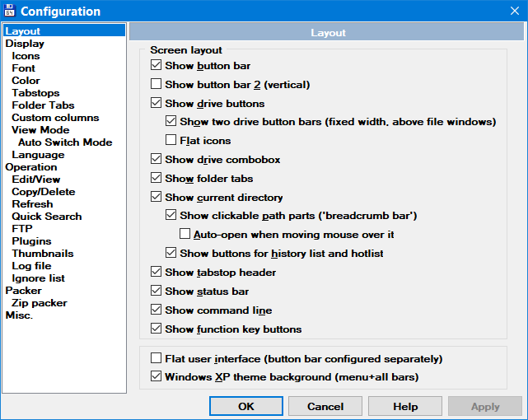Image resolution: width=528 pixels, height=420 pixels.
Task: Open the Color settings page
Action: (x=26, y=81)
